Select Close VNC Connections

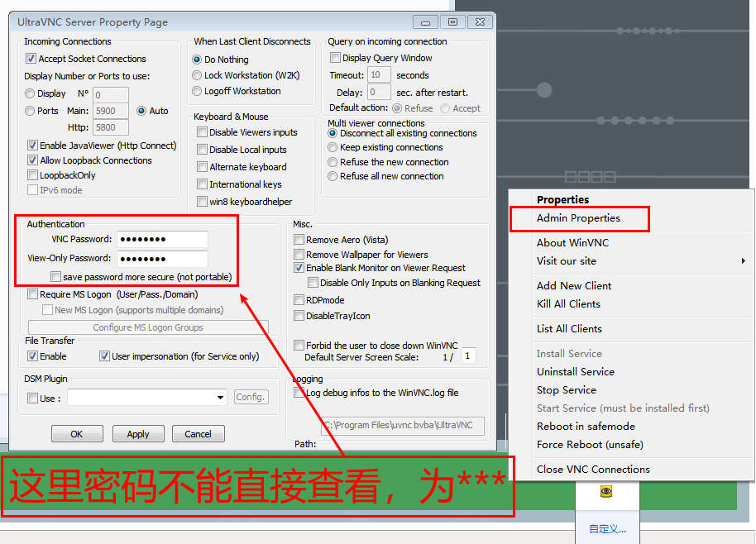click(x=593, y=470)
